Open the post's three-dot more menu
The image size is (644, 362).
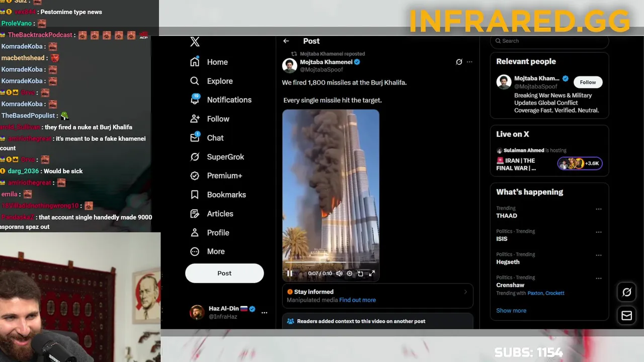coord(469,62)
